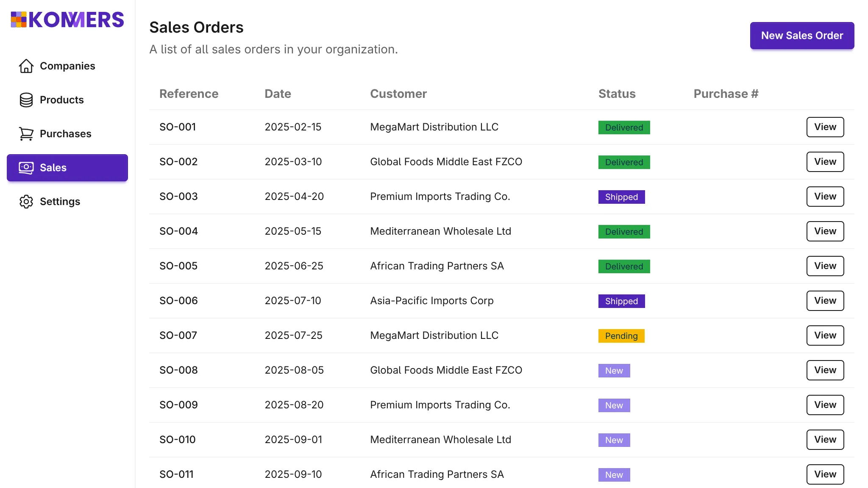868x488 pixels.
Task: Open Purchases via the cart icon
Action: 26,133
